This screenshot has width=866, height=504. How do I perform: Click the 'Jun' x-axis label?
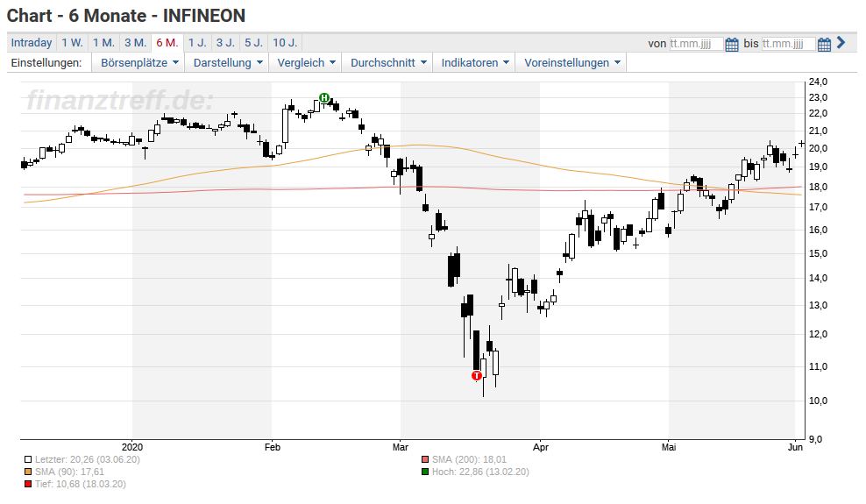(x=795, y=447)
